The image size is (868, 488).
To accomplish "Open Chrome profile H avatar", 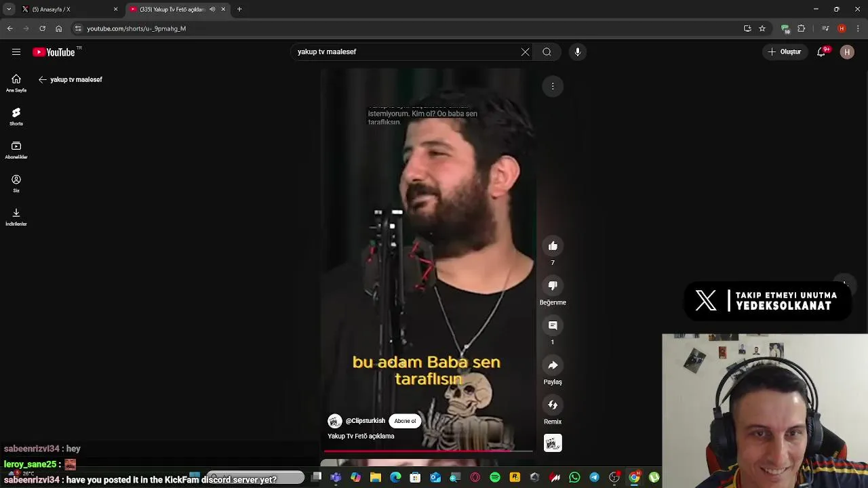I will point(842,28).
